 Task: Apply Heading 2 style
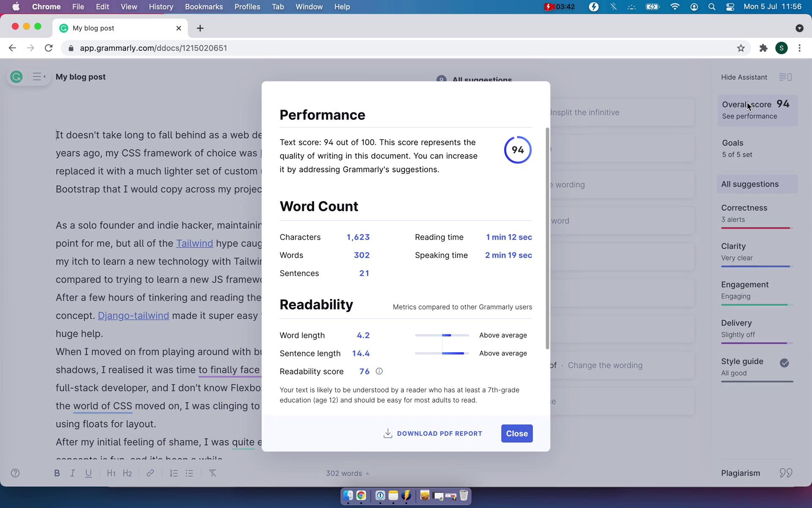coord(127,473)
